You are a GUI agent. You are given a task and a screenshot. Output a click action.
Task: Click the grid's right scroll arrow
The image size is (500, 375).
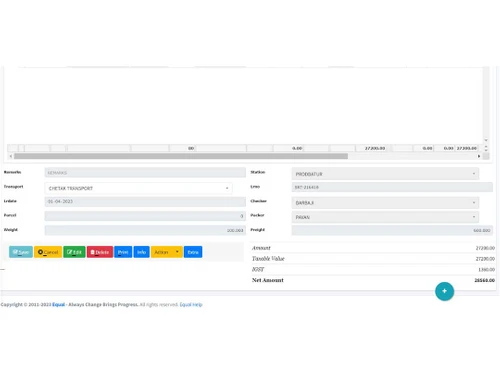[479, 156]
